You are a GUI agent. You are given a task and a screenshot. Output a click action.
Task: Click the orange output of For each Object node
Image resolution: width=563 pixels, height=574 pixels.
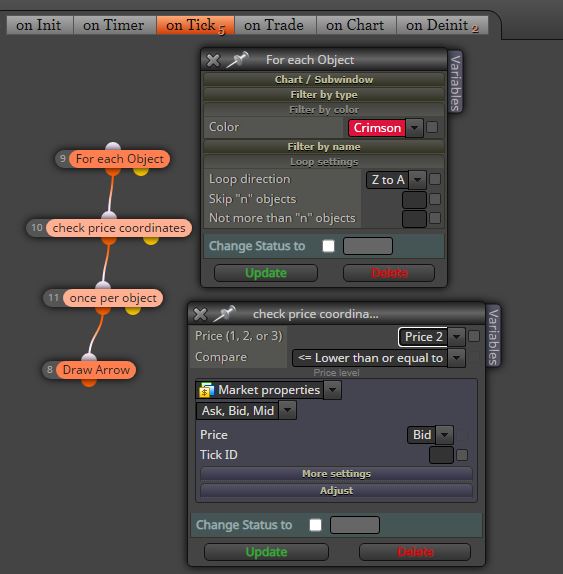click(113, 171)
